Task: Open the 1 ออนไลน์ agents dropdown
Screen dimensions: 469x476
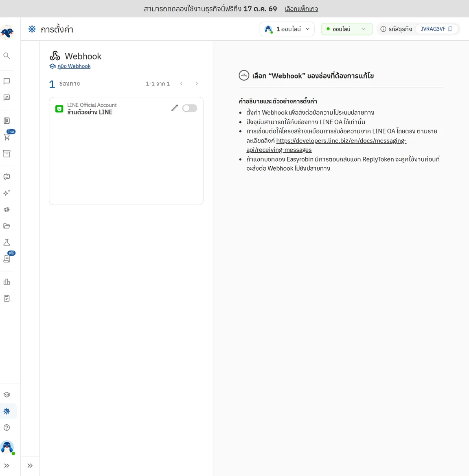Action: click(x=287, y=29)
